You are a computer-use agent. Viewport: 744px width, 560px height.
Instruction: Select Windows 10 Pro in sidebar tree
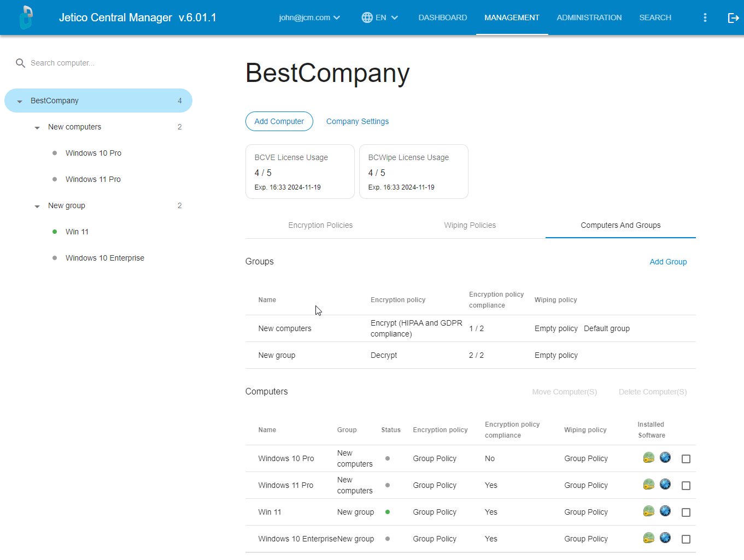tap(93, 153)
